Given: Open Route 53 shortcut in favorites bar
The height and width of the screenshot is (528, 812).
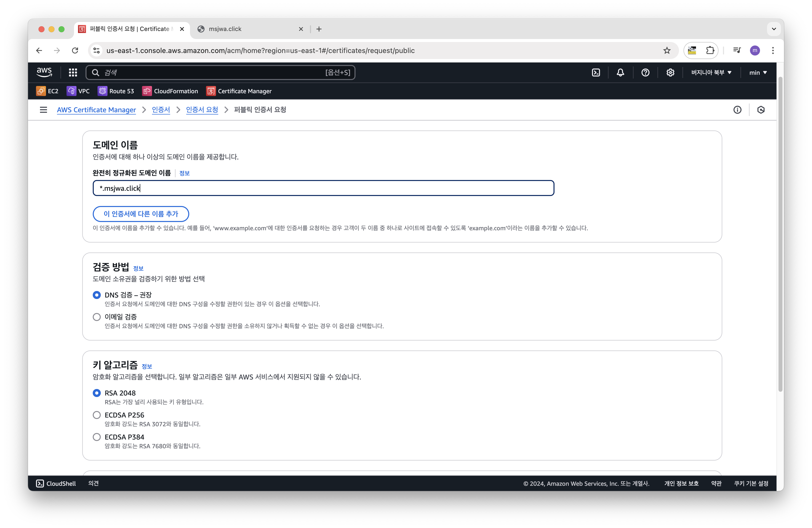Looking at the screenshot, I should point(116,91).
